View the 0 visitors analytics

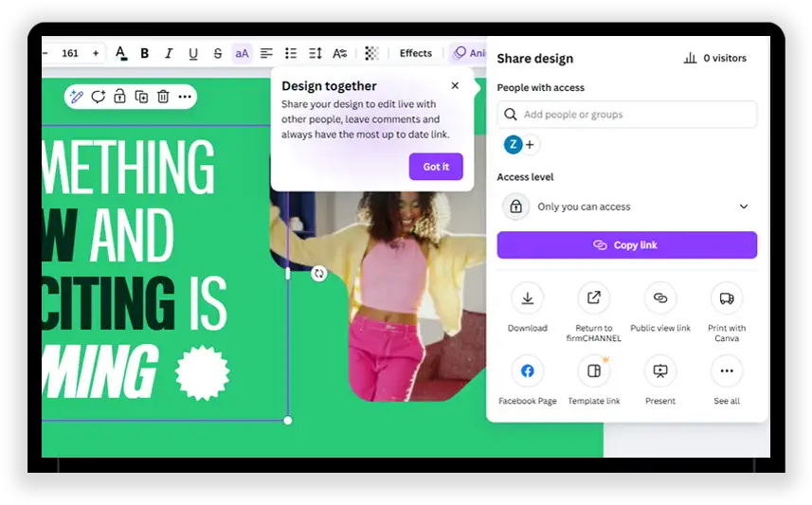[x=715, y=58]
